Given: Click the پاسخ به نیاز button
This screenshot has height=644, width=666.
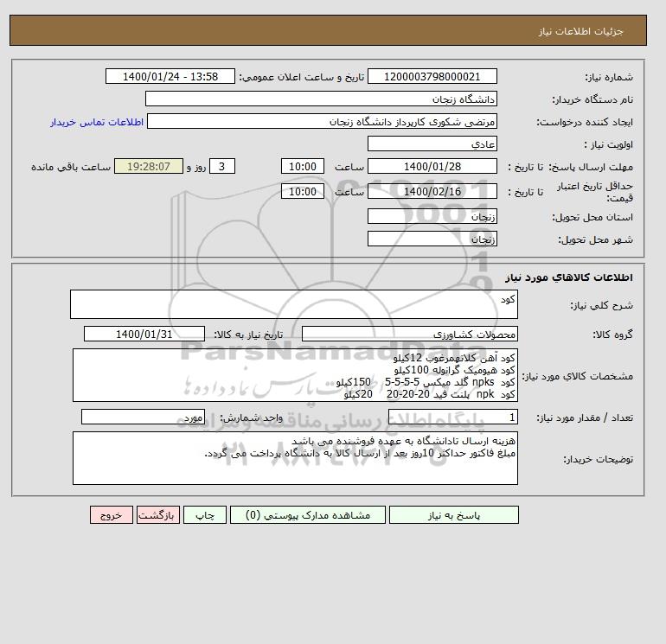Looking at the screenshot, I should tap(453, 515).
